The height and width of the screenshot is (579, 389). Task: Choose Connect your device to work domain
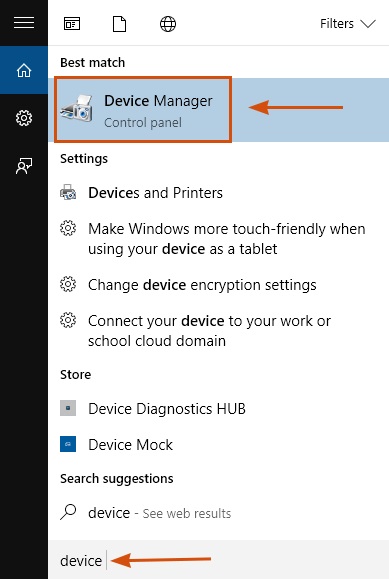[218, 330]
